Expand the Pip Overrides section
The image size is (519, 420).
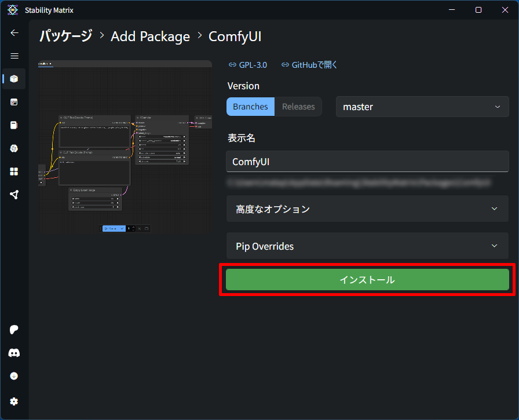(367, 246)
